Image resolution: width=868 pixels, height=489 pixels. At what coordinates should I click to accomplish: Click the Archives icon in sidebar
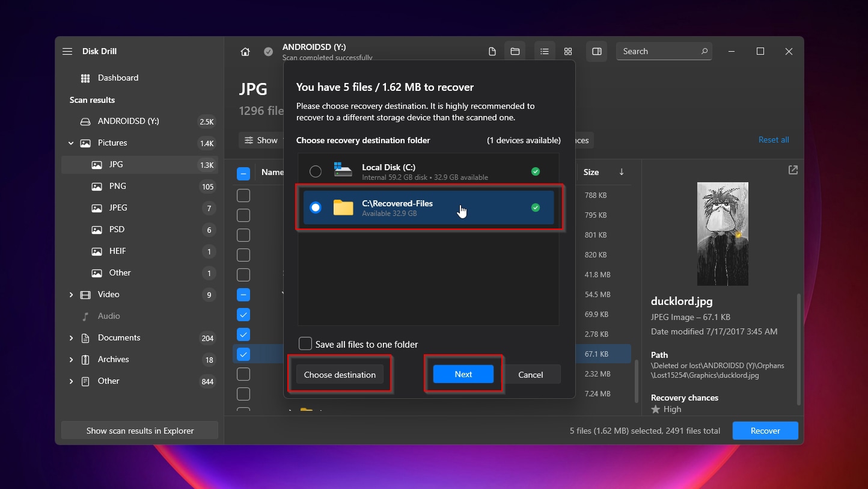point(85,360)
